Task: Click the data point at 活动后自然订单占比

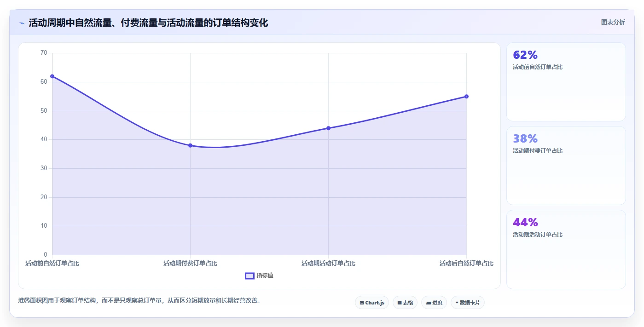Action: click(466, 97)
